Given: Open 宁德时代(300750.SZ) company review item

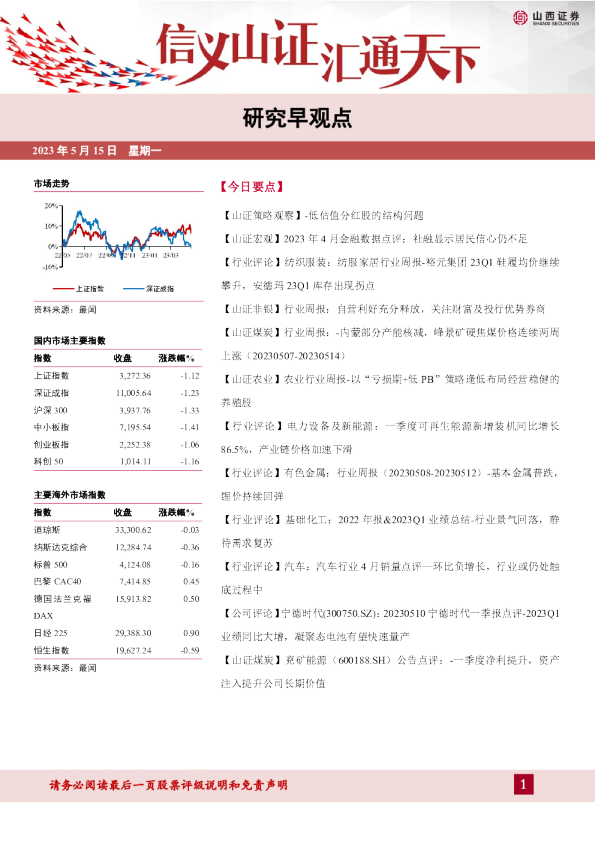Looking at the screenshot, I should pos(390,625).
